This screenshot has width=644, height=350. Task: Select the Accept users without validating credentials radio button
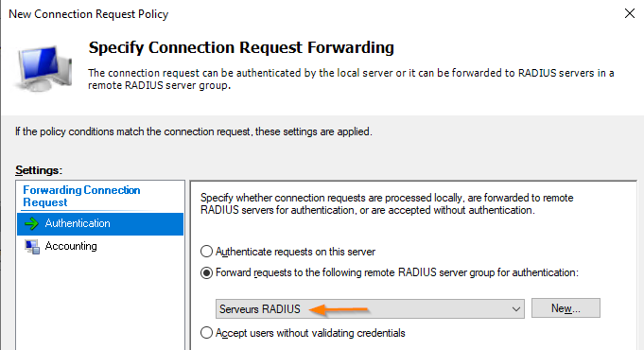(x=206, y=333)
